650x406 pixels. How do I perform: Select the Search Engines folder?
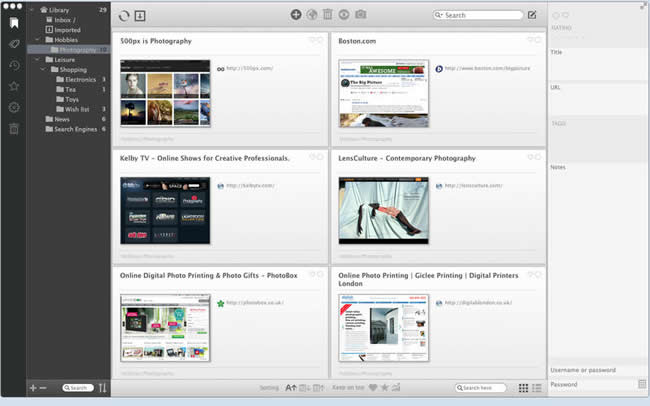tap(73, 129)
